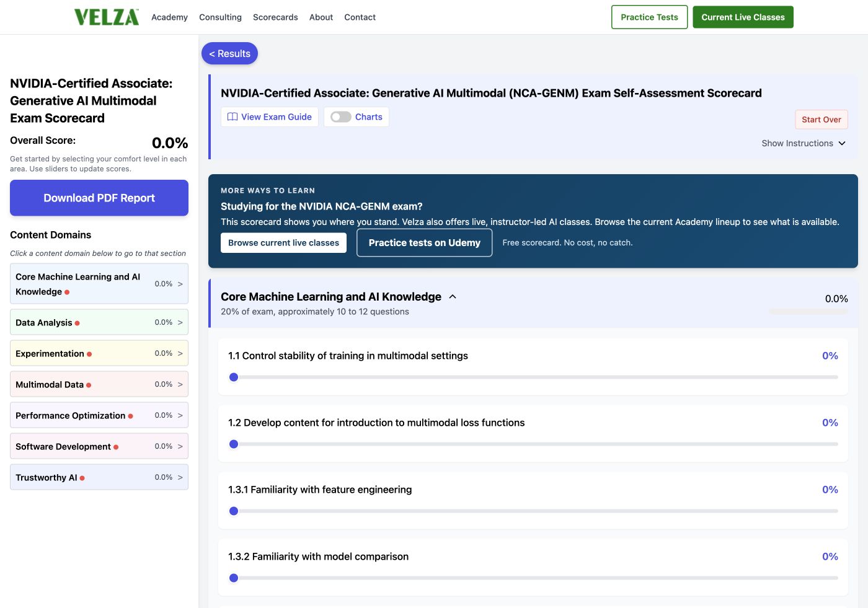Screen dimensions: 868x608
Task: Open Core Machine Learning domain in sidebar
Action: 99,284
